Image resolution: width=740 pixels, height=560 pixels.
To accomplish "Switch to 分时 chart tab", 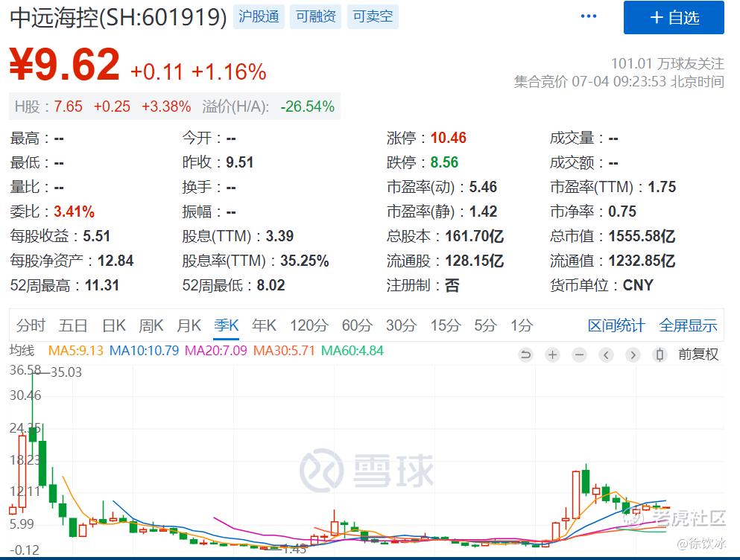I will (31, 325).
